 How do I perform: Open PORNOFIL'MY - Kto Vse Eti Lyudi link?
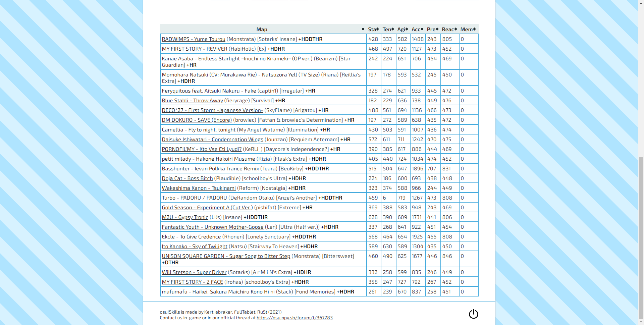(x=202, y=149)
